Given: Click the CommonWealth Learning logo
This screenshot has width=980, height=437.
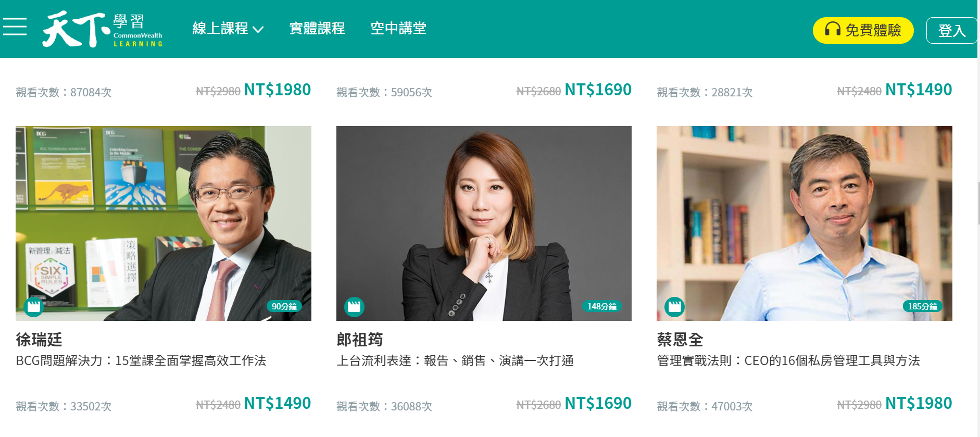Looking at the screenshot, I should point(103,29).
